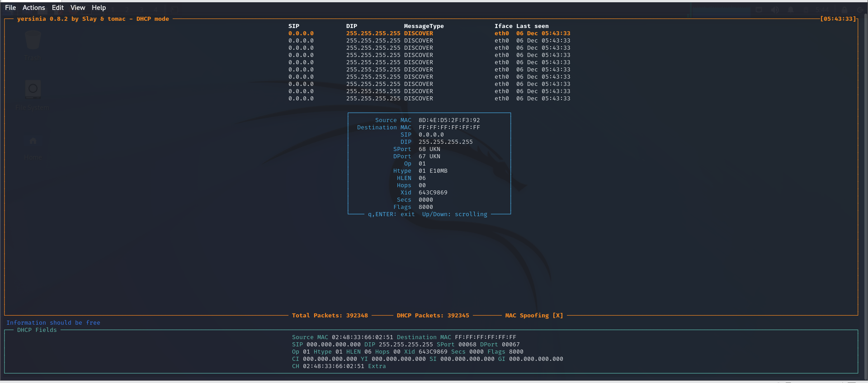
Task: Click the DPort 00067 field in DHCP Fields
Action: click(500, 345)
